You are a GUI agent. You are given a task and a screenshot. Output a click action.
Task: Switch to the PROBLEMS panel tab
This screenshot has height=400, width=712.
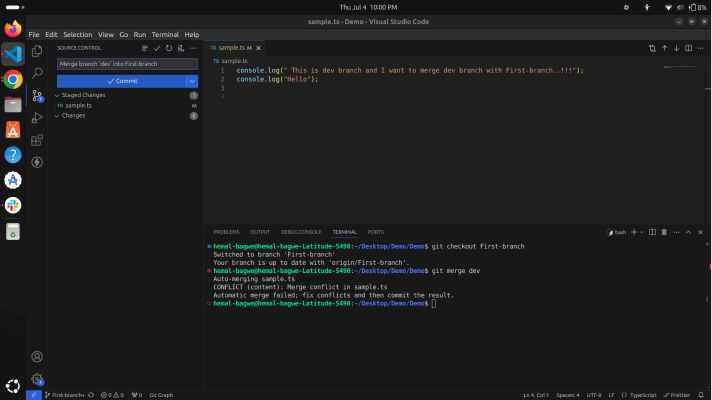(x=226, y=232)
